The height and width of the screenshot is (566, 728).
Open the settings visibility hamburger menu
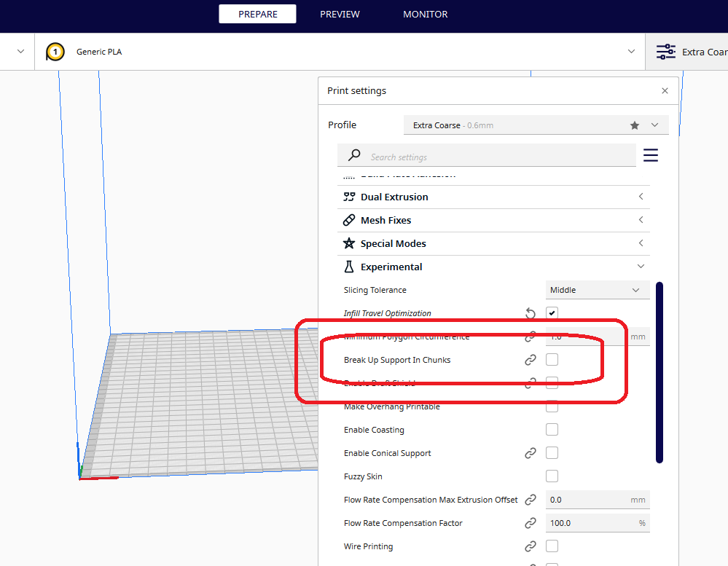[x=651, y=155]
